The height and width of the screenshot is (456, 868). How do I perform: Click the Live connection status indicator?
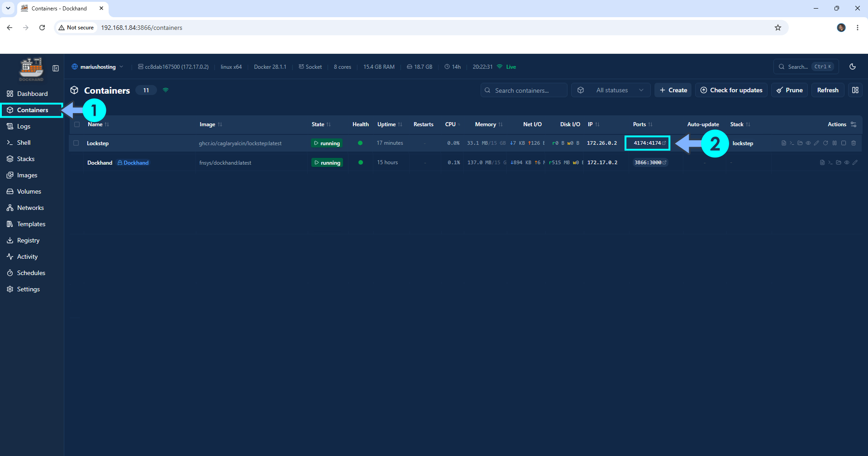506,66
